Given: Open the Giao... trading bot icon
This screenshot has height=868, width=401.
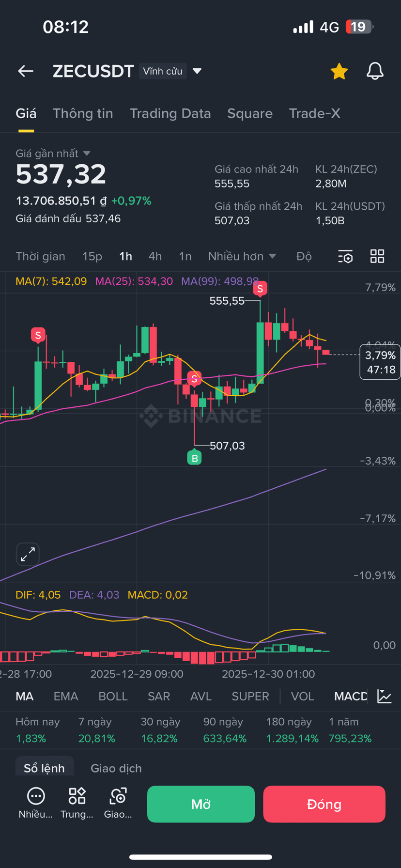Looking at the screenshot, I should 118,803.
